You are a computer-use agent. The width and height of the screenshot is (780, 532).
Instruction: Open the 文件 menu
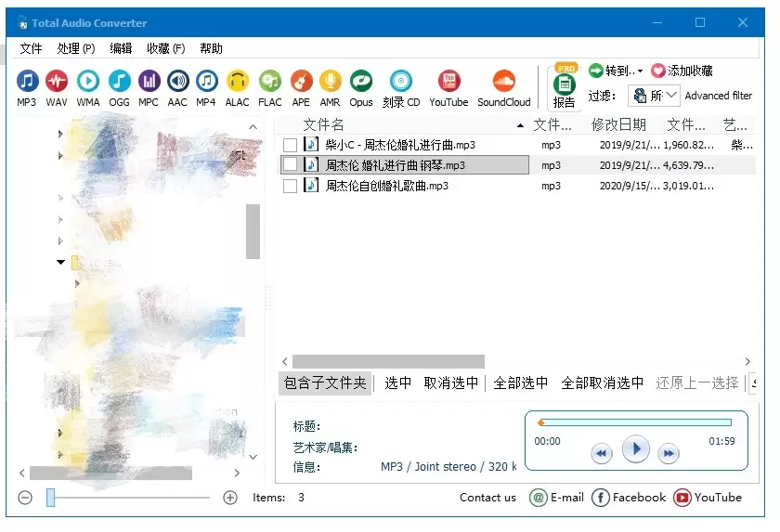31,48
